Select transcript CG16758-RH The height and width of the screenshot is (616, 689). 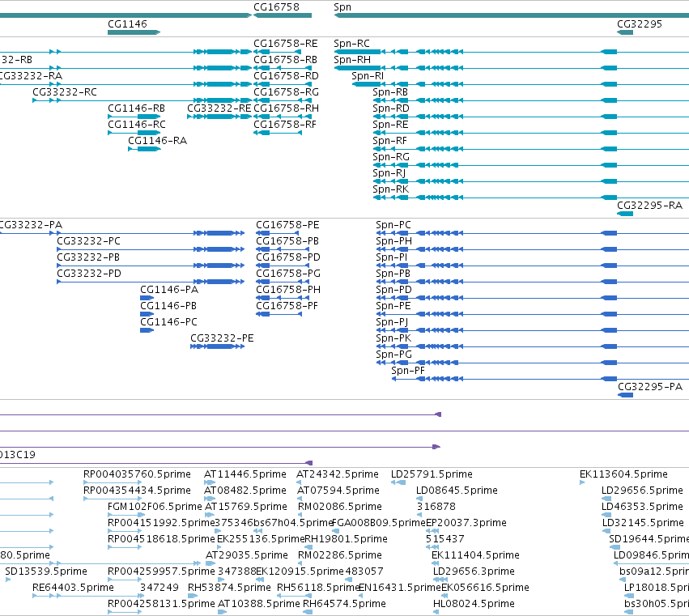pyautogui.click(x=286, y=108)
